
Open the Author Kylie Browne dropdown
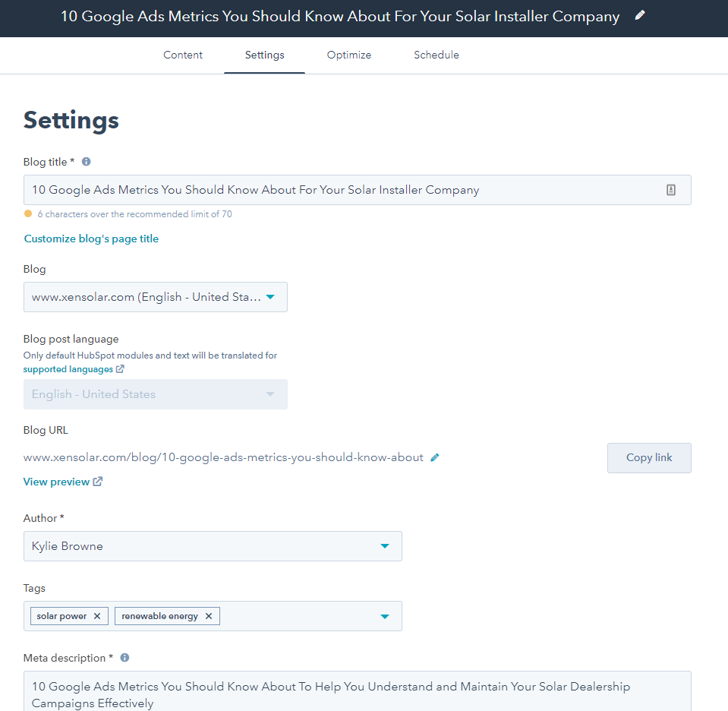click(213, 546)
